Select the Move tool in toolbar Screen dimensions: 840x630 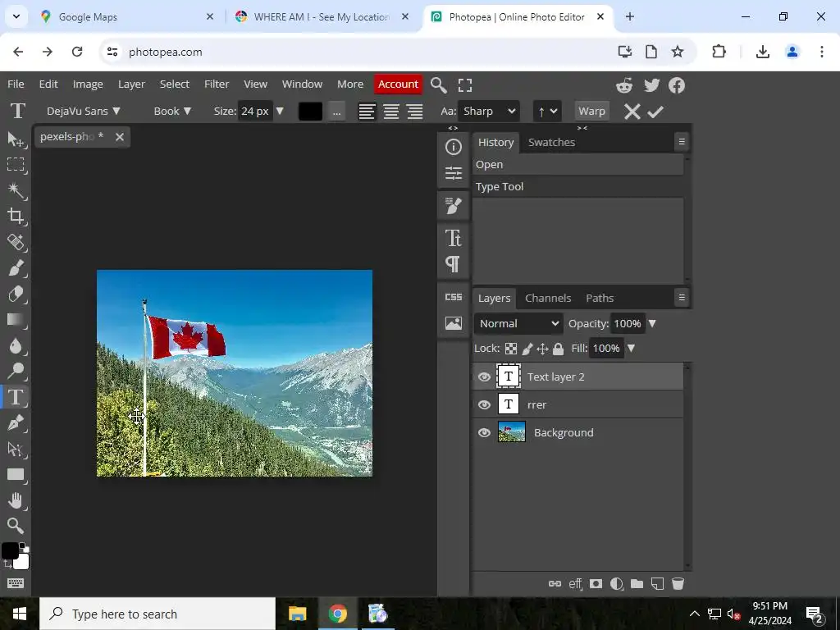coord(16,139)
